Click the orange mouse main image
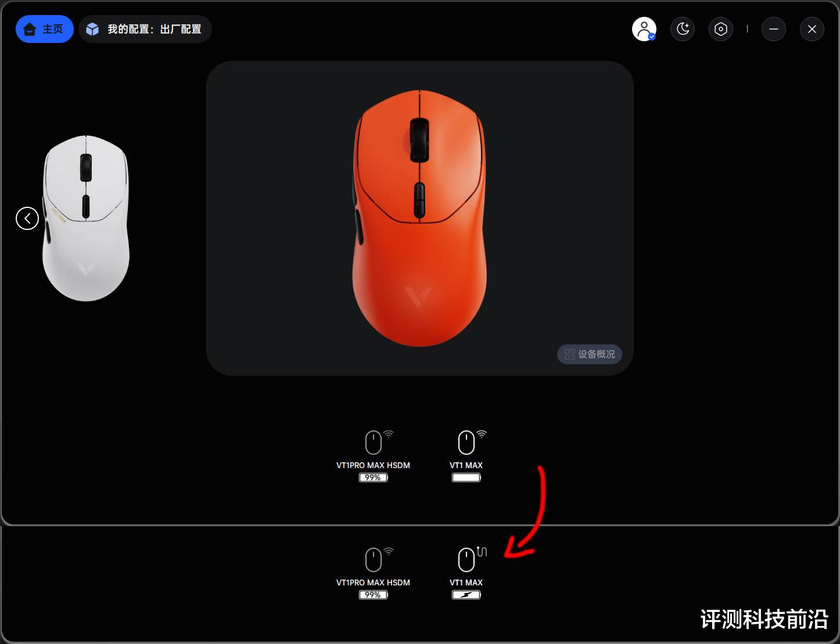The image size is (840, 644). point(419,218)
